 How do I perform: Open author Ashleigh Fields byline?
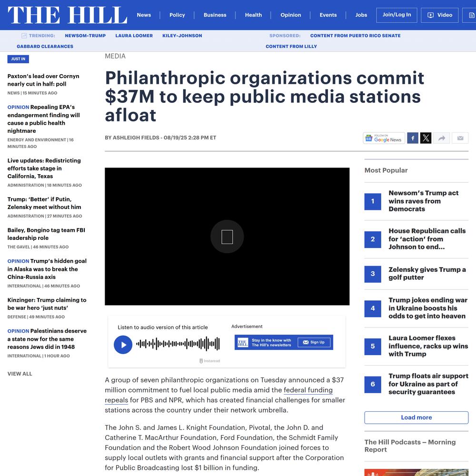pyautogui.click(x=136, y=138)
